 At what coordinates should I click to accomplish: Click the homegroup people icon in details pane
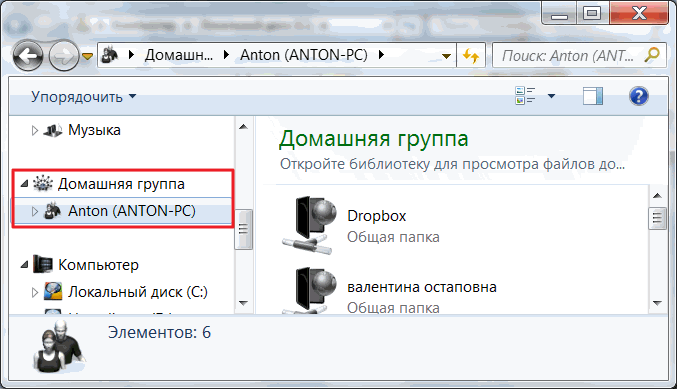point(59,347)
